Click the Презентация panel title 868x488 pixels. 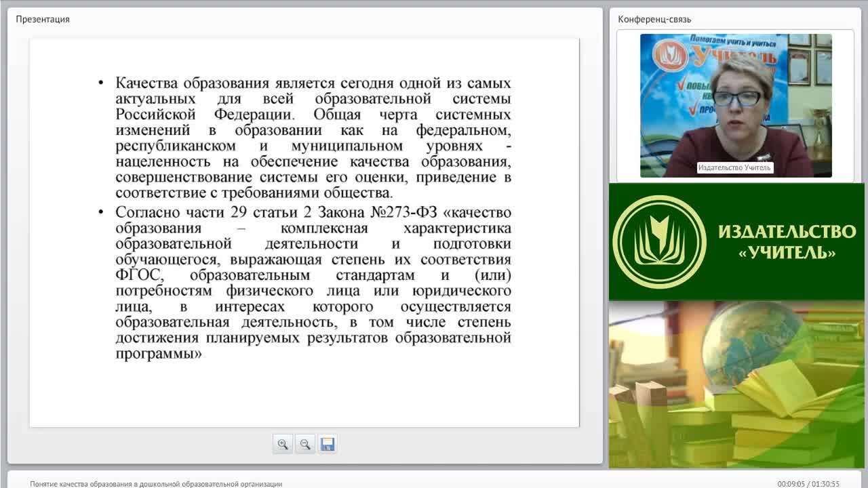[x=43, y=19]
